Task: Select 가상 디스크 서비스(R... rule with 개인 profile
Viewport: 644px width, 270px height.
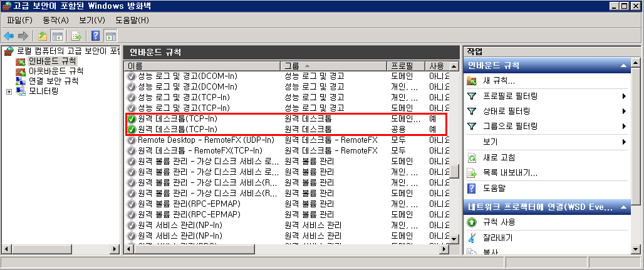Action: pos(287,182)
